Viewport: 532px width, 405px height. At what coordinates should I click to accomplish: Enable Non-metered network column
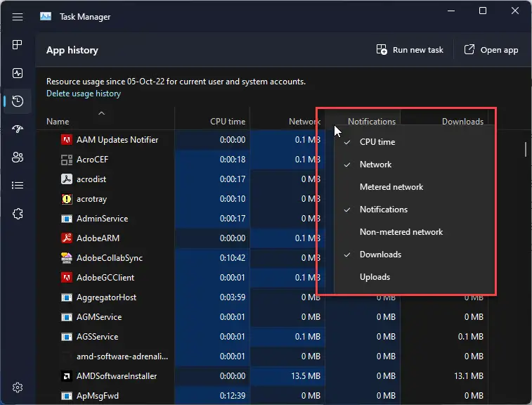pos(414,232)
